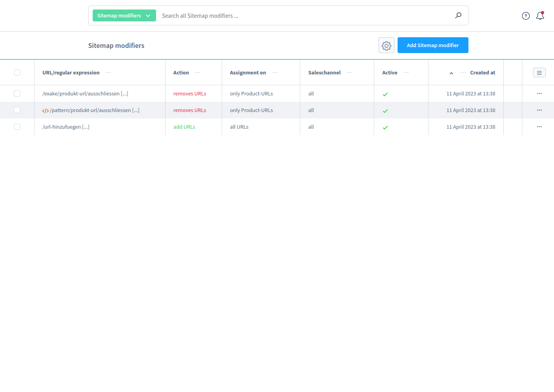Click active checkmark in /url-hinzufuegen row
This screenshot has height=392, width=554.
tap(385, 127)
